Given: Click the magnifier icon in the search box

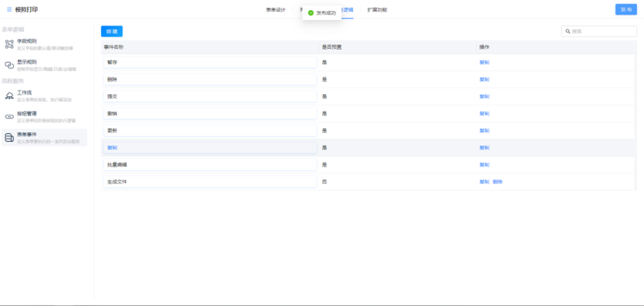Looking at the screenshot, I should tap(568, 31).
